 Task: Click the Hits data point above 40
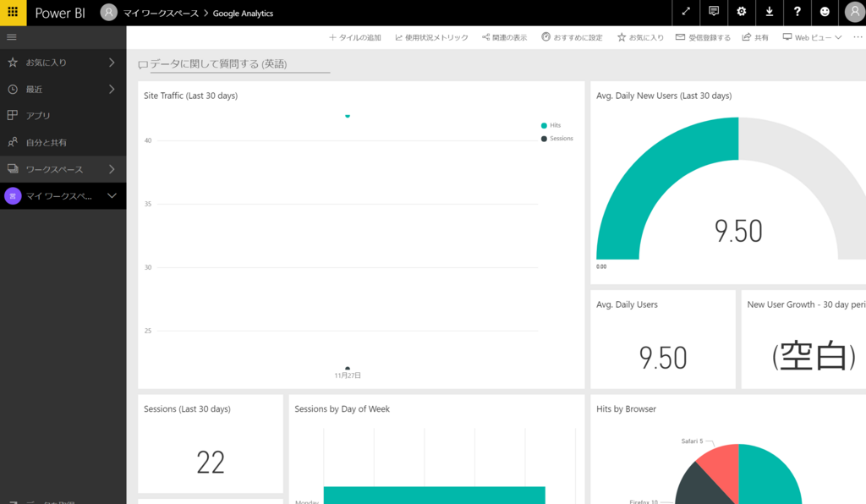tap(348, 116)
